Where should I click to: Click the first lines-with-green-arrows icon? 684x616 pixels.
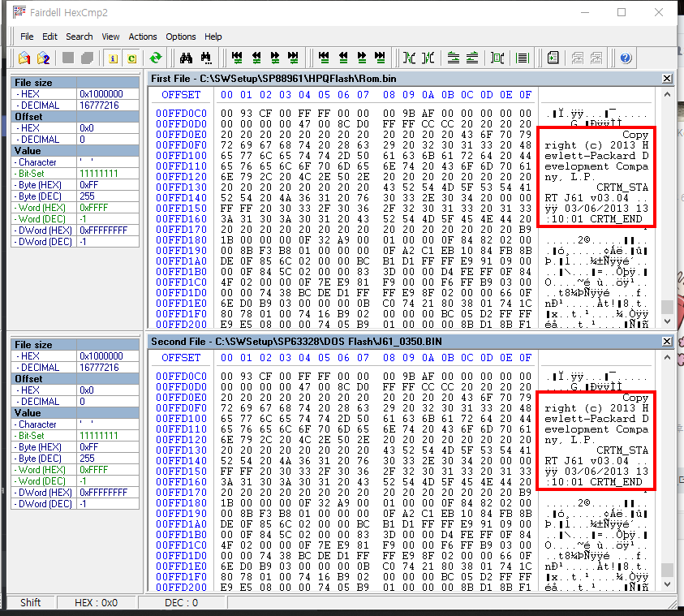pos(454,58)
